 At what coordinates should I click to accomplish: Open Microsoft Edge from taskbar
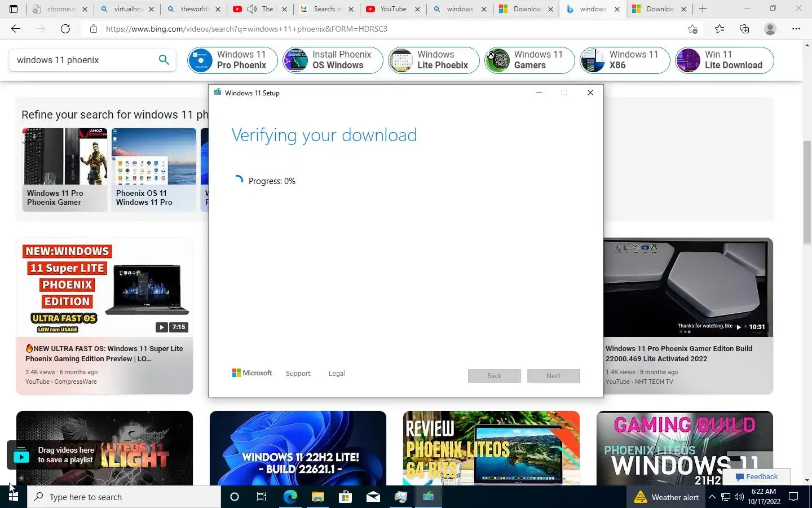[x=290, y=497]
